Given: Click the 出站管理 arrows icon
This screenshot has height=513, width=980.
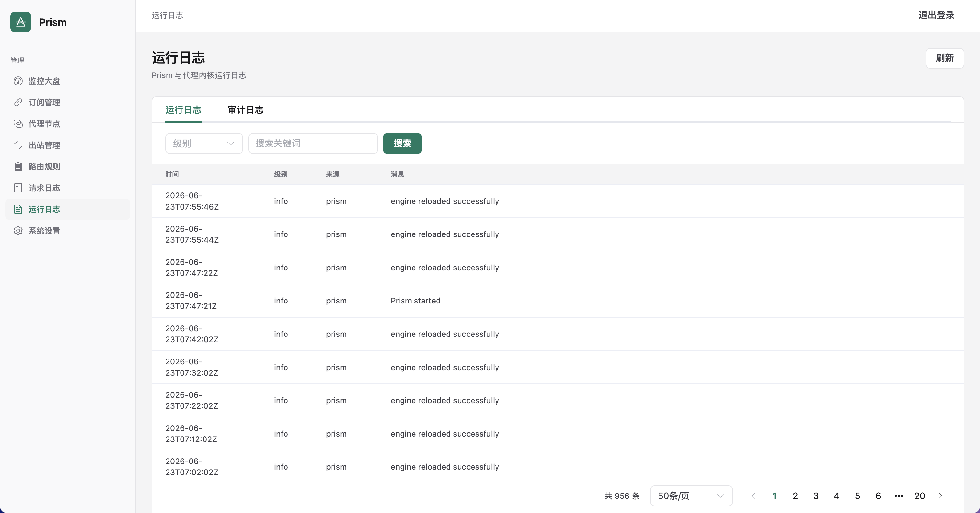Looking at the screenshot, I should tap(18, 145).
